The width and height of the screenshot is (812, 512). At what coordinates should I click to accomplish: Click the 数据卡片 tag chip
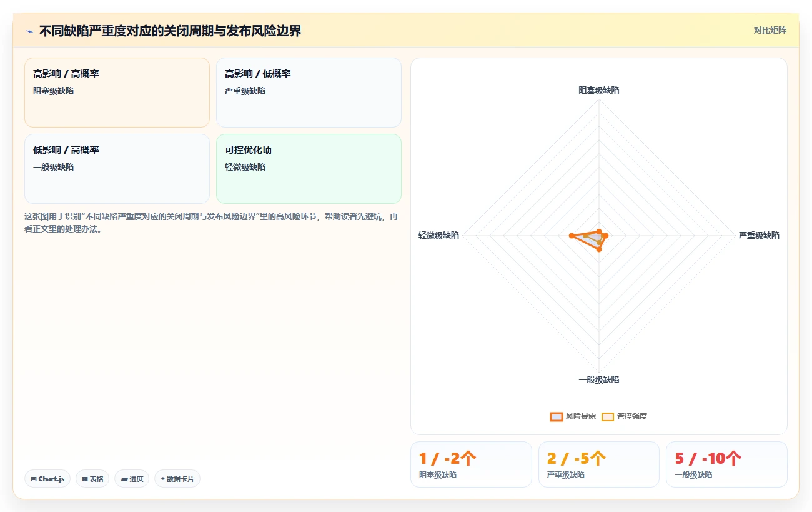177,479
